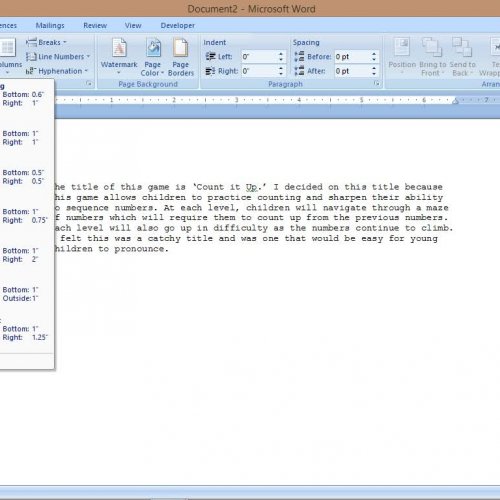This screenshot has height=500, width=500.
Task: Decrease Spacing After with the down arrow
Action: pos(374,74)
